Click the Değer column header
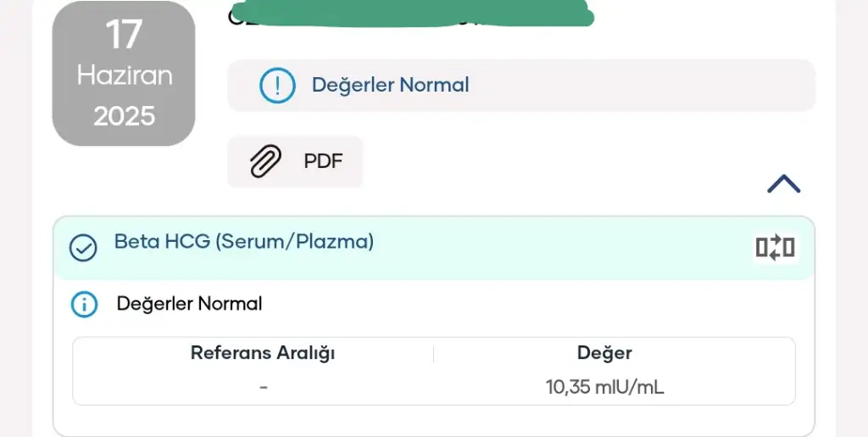Screen dimensions: 868x437 604,353
